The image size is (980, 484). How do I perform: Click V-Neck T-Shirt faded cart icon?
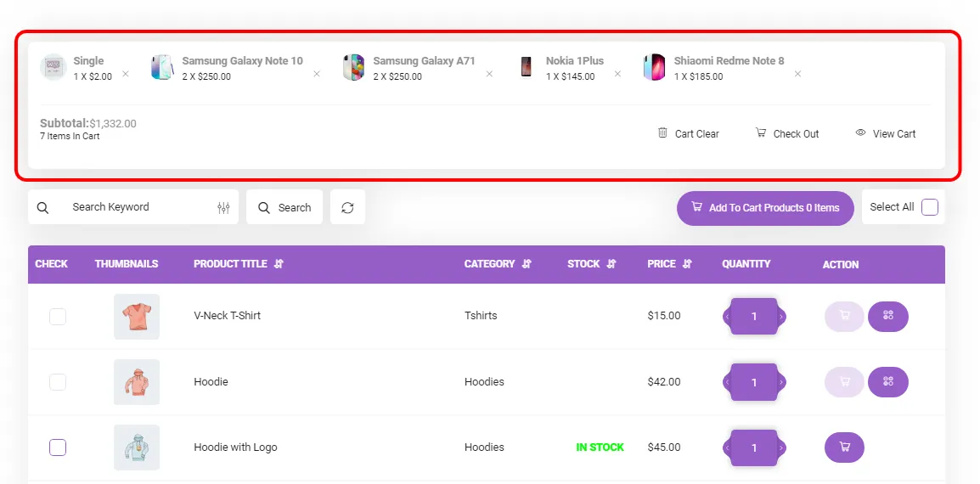coord(844,317)
